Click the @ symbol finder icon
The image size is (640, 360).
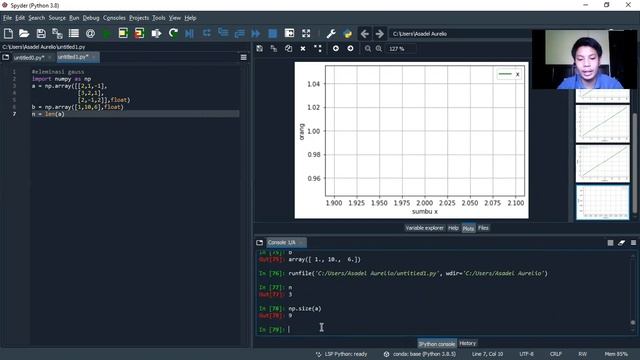[90, 33]
